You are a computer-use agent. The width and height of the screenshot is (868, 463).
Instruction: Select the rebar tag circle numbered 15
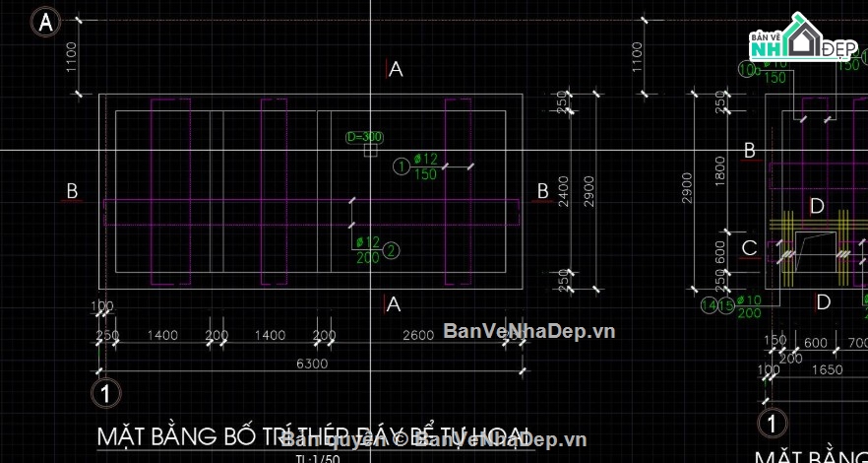pos(726,305)
